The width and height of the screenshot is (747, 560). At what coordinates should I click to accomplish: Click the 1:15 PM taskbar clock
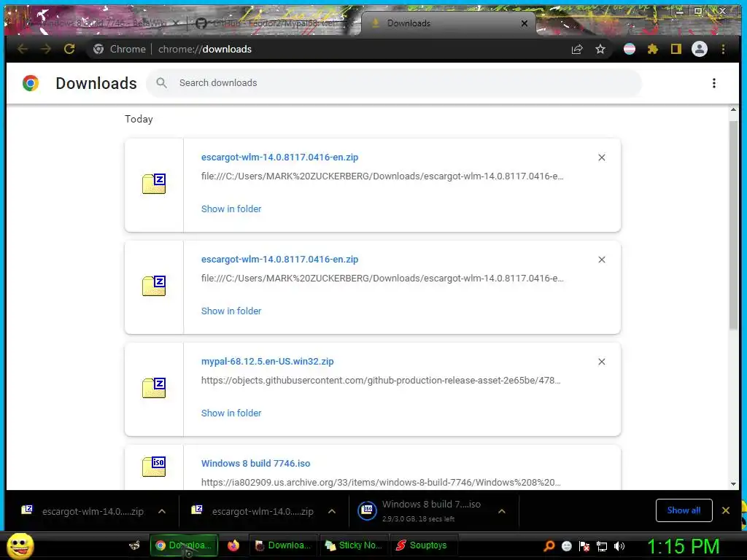(x=683, y=546)
